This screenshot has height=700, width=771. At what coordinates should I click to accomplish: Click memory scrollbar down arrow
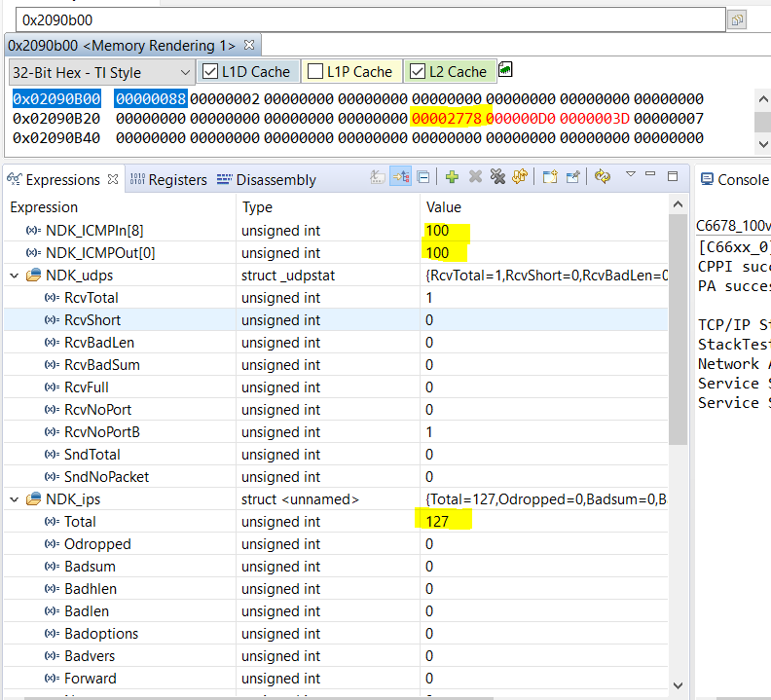tap(762, 144)
